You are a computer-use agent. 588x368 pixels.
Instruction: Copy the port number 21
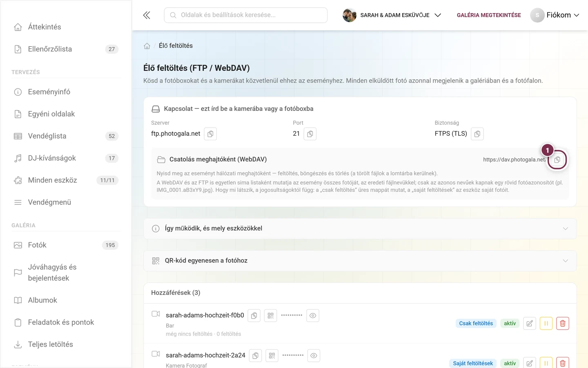point(310,134)
